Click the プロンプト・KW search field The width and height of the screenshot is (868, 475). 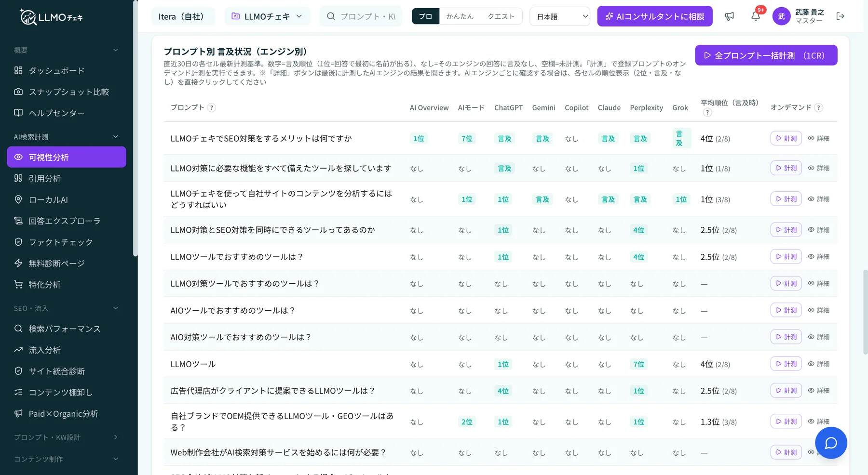(361, 16)
